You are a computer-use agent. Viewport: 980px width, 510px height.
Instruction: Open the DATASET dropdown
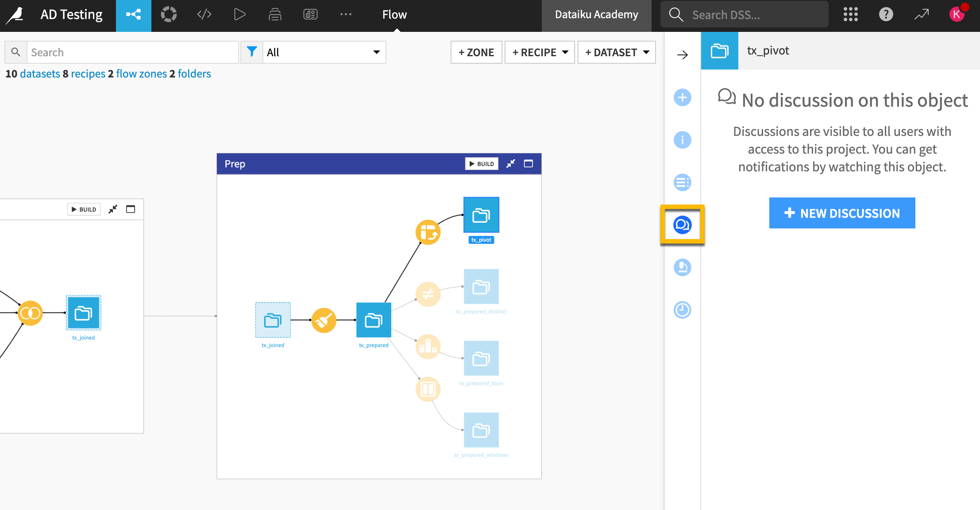616,52
